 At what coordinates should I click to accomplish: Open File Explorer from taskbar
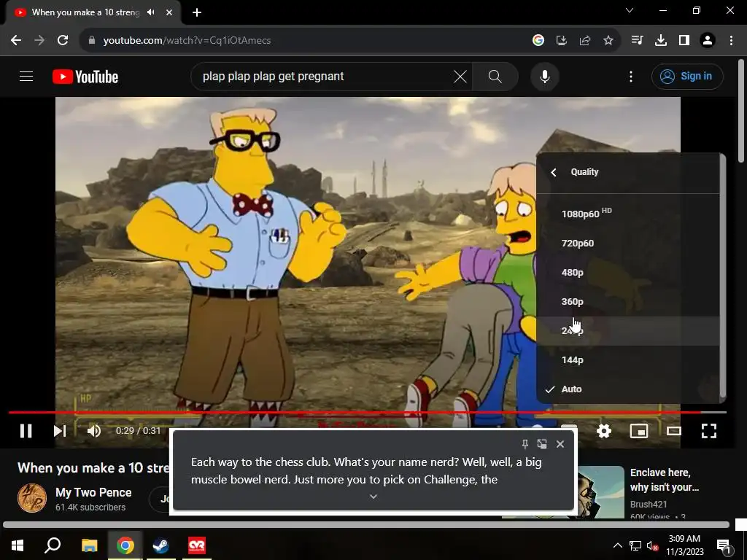pos(89,545)
